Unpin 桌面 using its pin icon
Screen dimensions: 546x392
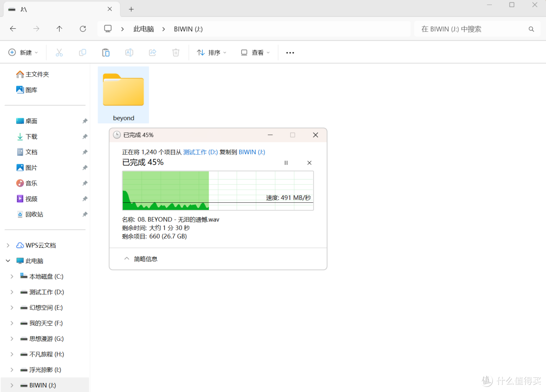point(84,121)
